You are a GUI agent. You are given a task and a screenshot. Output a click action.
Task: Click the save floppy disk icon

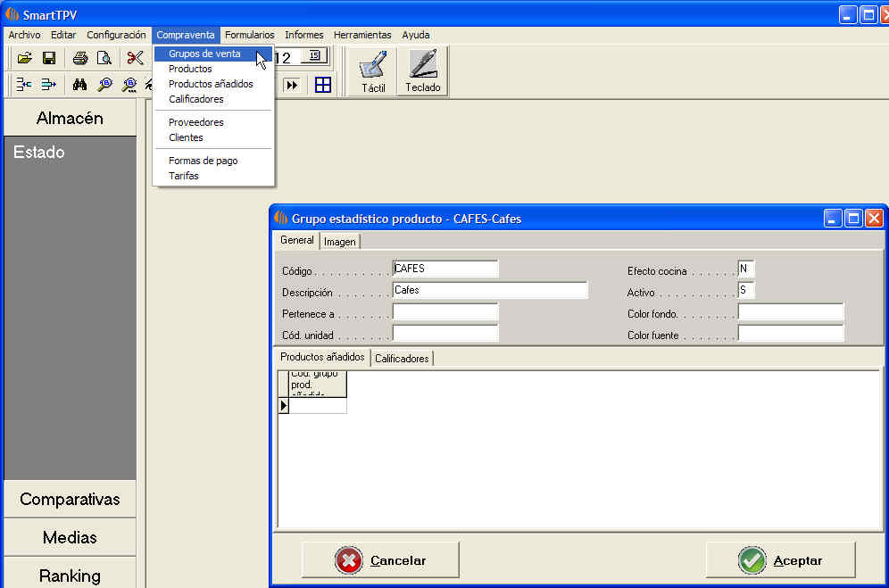(x=49, y=58)
